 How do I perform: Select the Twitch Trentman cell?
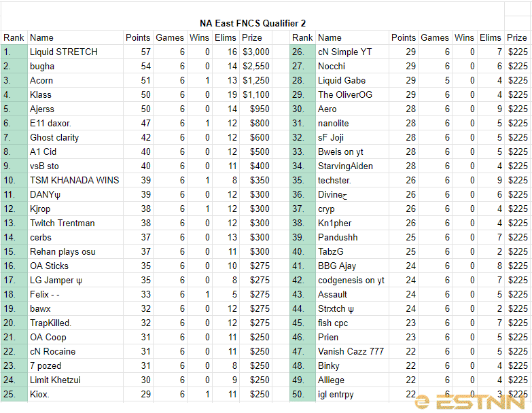coord(75,223)
